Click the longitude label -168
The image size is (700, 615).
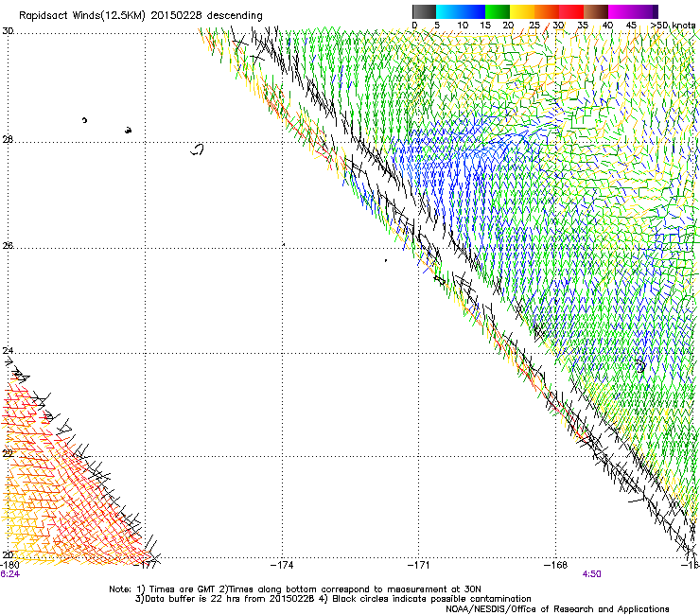(555, 566)
